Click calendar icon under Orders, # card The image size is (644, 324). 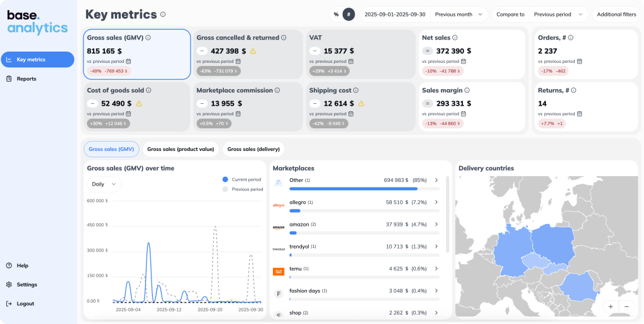[579, 61]
